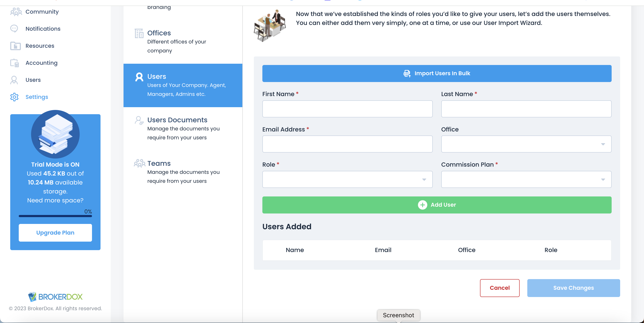Focus the Email Address input field
The image size is (644, 323).
pos(347,144)
